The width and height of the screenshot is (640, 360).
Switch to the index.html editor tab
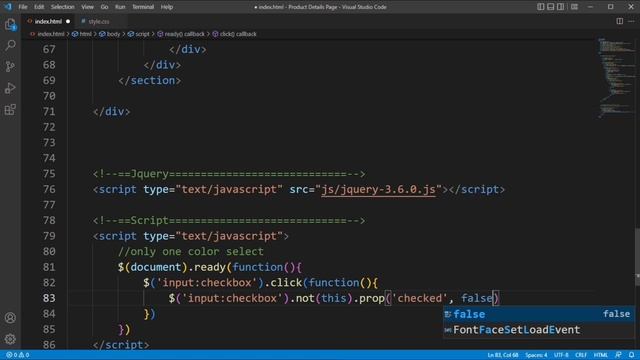pyautogui.click(x=48, y=21)
